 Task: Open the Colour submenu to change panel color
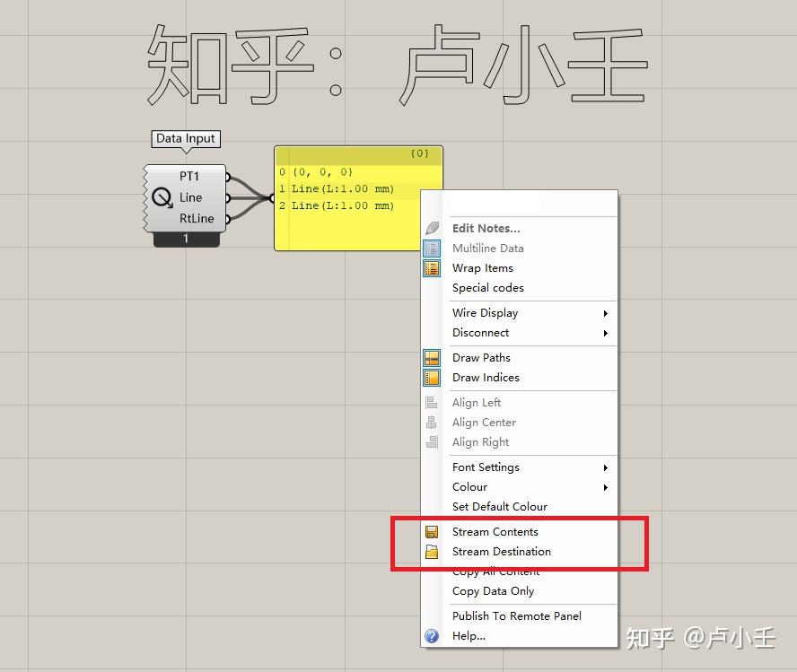469,486
